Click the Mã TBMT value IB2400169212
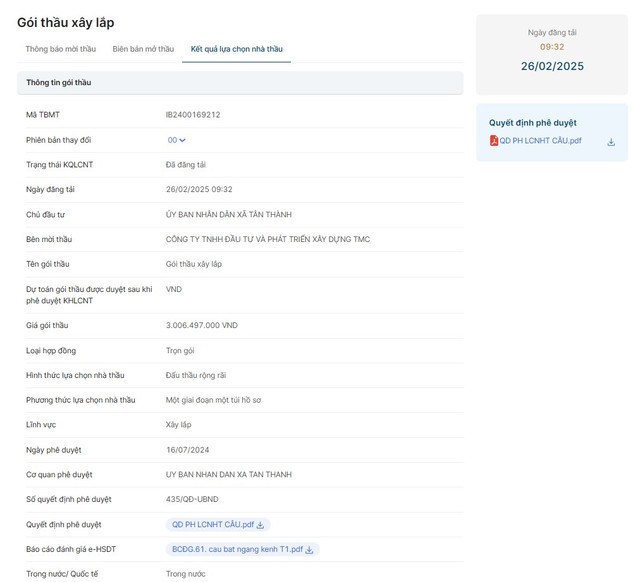The width and height of the screenshot is (640, 582). (x=193, y=115)
